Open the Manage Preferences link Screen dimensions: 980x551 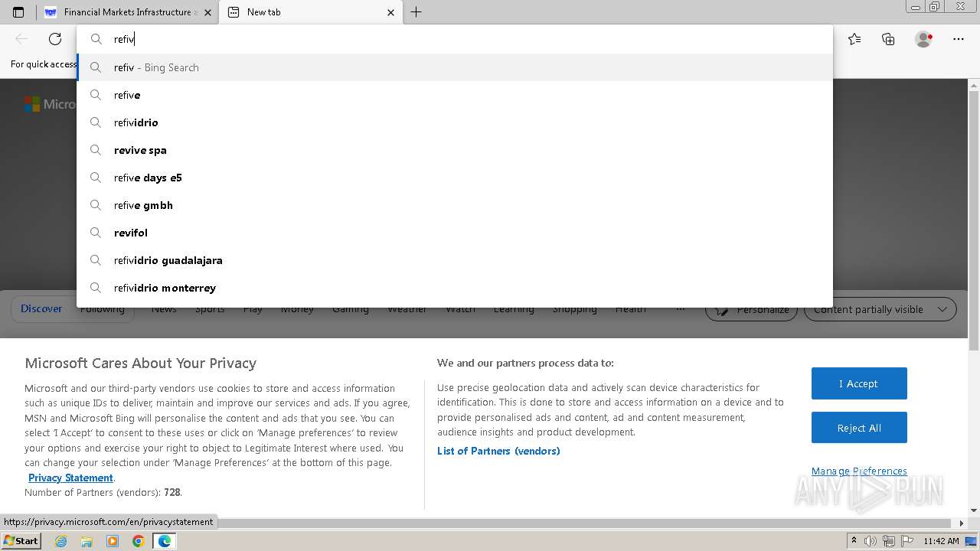859,471
